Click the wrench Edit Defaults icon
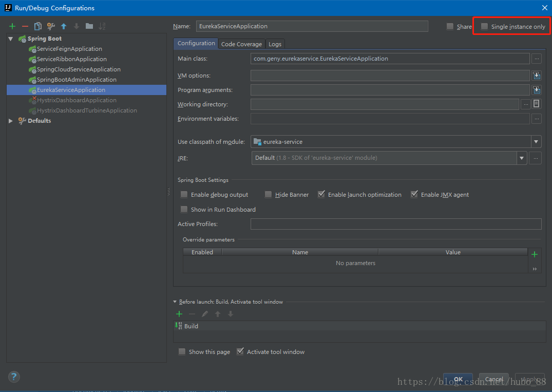Viewport: 552px width, 392px height. tap(51, 26)
